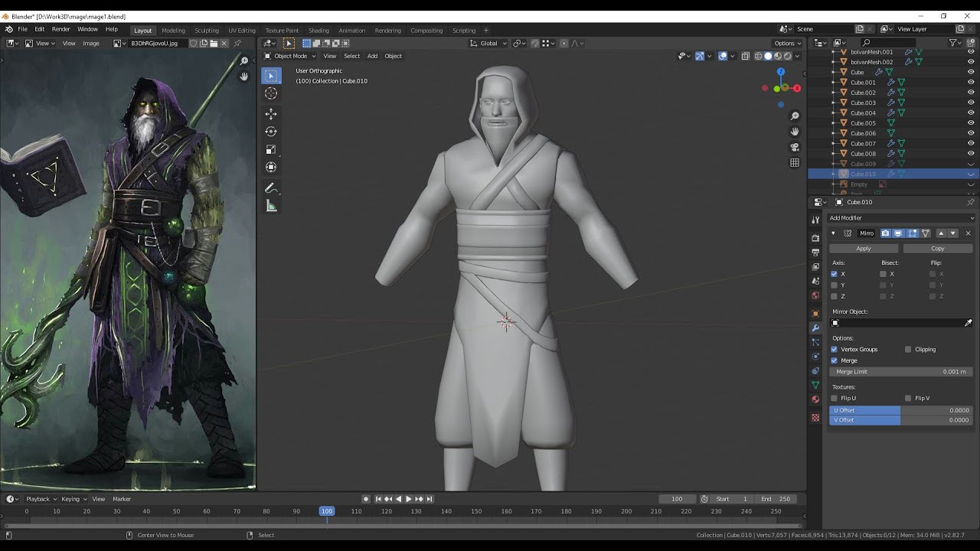Adjust the V Offset slider
This screenshot has width=980, height=551.
[x=901, y=420]
